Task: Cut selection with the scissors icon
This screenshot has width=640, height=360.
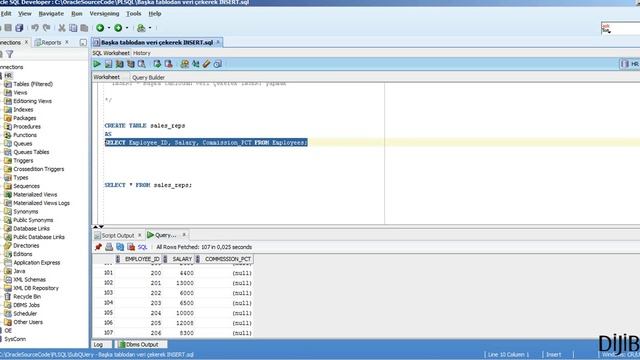Action: (x=62, y=28)
